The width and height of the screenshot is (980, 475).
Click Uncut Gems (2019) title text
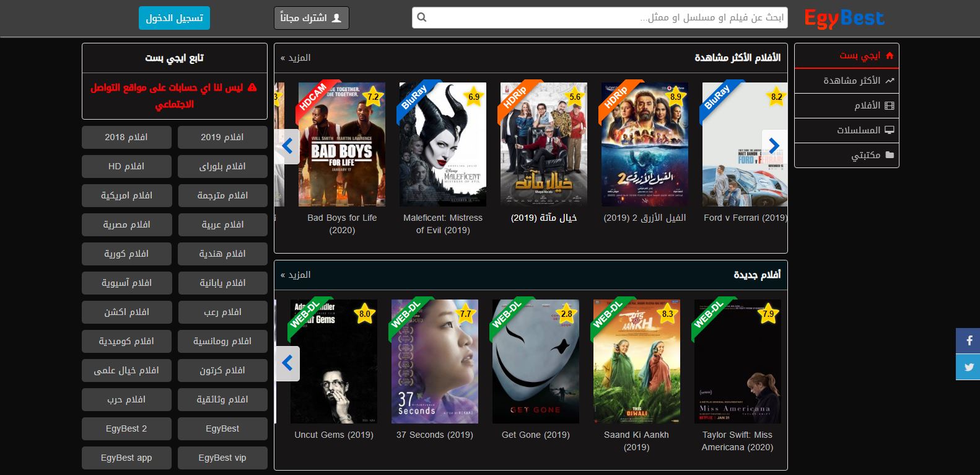point(334,435)
